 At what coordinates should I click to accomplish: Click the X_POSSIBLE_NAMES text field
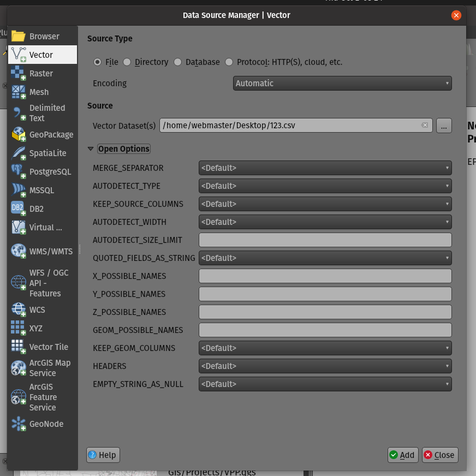[325, 276]
